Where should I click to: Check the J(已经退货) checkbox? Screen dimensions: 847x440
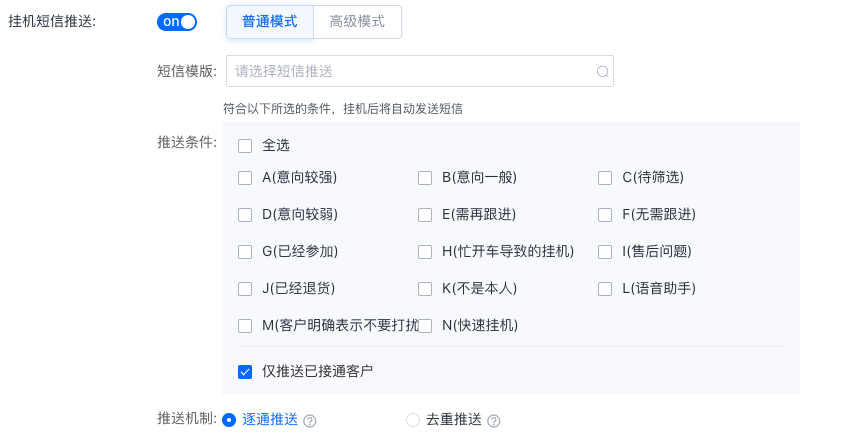coord(245,289)
